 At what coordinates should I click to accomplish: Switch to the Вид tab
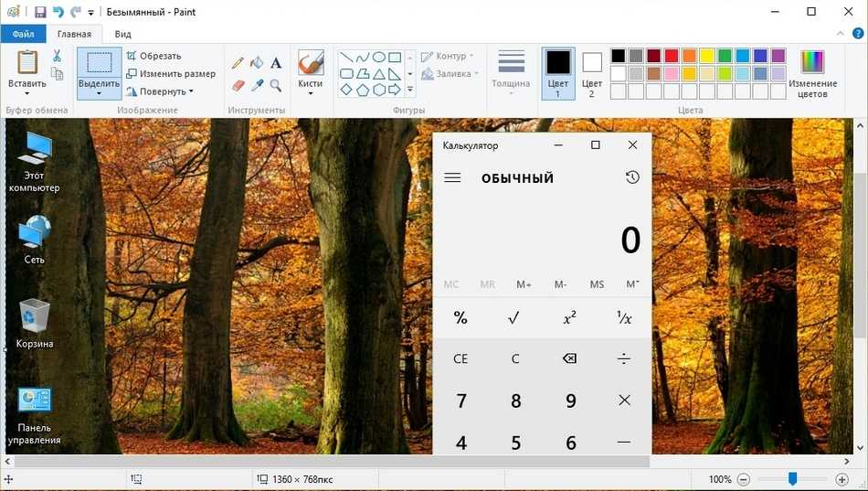(122, 34)
